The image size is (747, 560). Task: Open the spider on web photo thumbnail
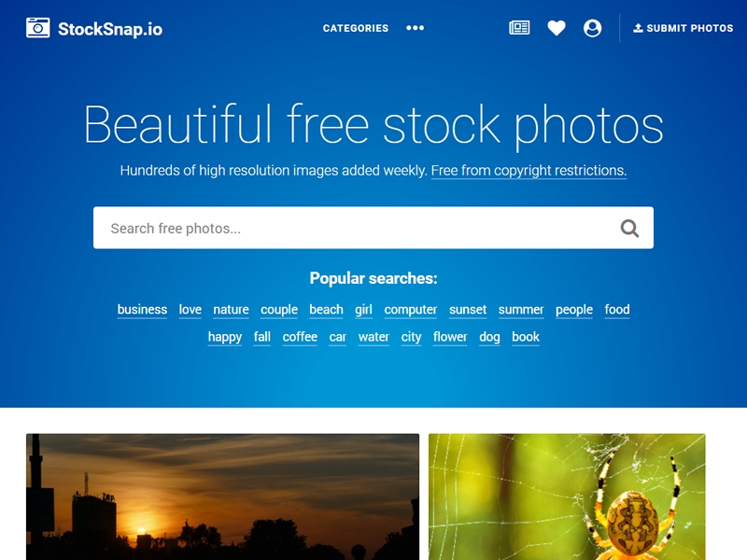click(567, 497)
